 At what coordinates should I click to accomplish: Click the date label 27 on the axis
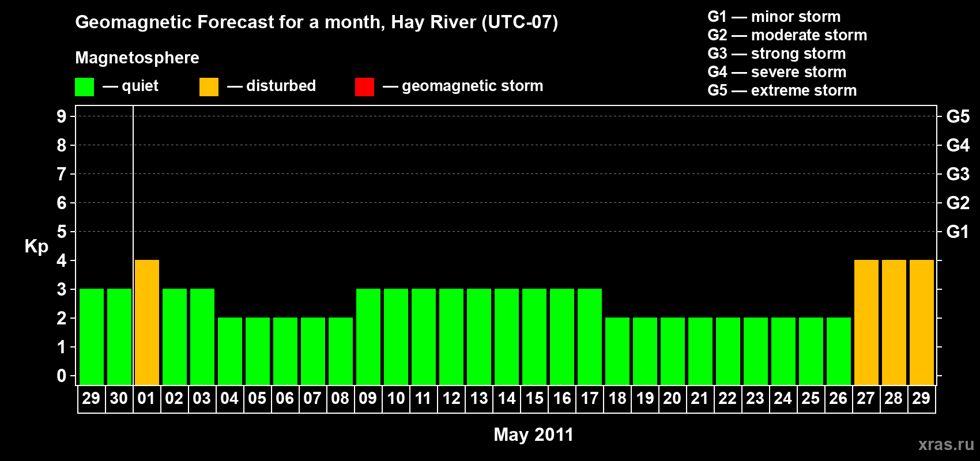866,398
